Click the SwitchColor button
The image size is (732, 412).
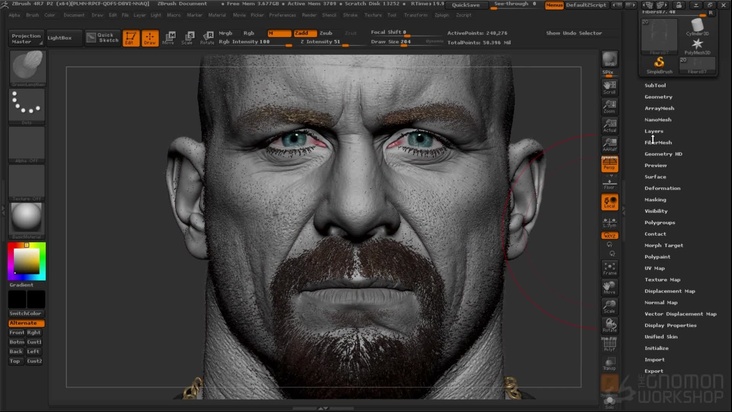coord(26,314)
